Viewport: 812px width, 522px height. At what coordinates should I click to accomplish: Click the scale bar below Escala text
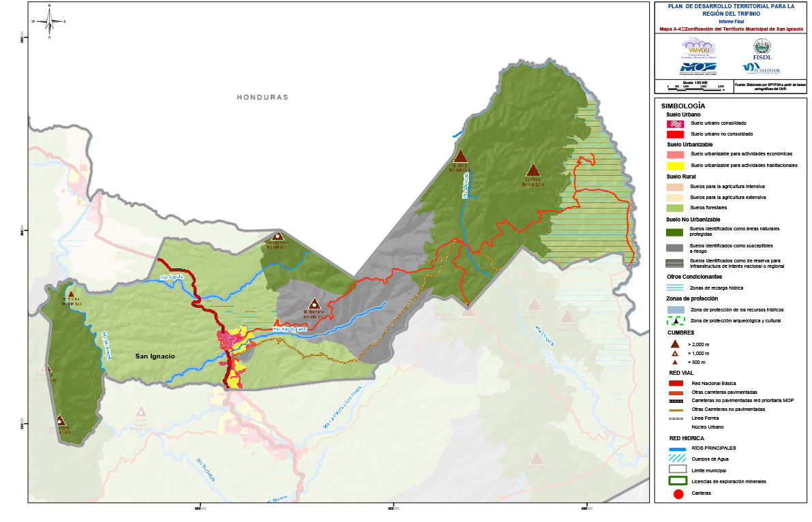(693, 88)
